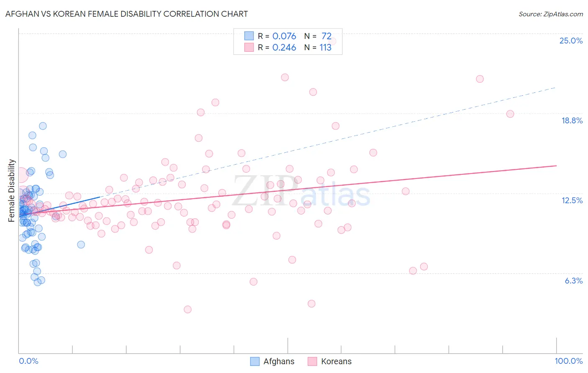This screenshot has height=373, width=588.
Task: Click the 12.5% y-axis label
Action: click(572, 200)
